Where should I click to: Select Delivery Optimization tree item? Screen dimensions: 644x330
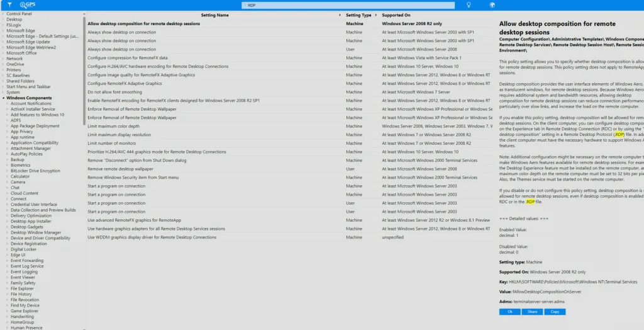tap(31, 215)
